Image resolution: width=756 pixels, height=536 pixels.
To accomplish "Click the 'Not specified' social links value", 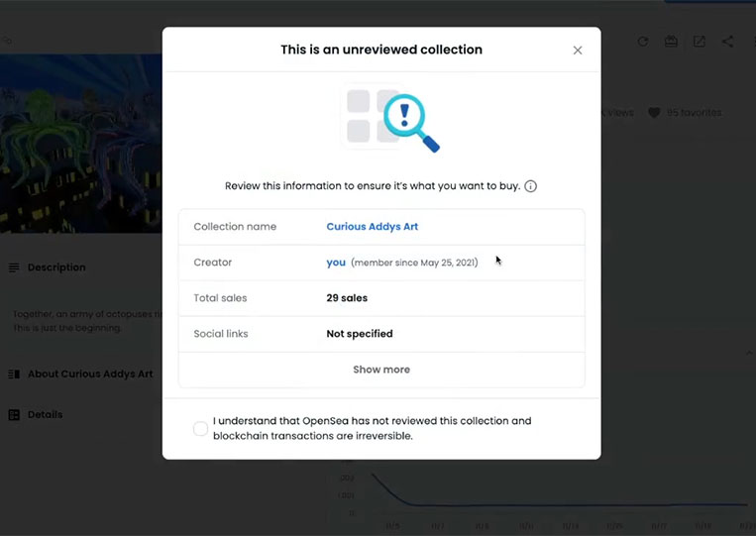I will (x=360, y=334).
